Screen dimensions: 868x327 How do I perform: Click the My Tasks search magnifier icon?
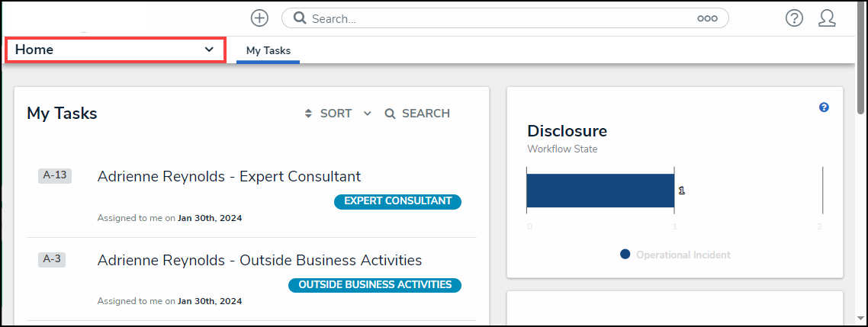point(389,114)
